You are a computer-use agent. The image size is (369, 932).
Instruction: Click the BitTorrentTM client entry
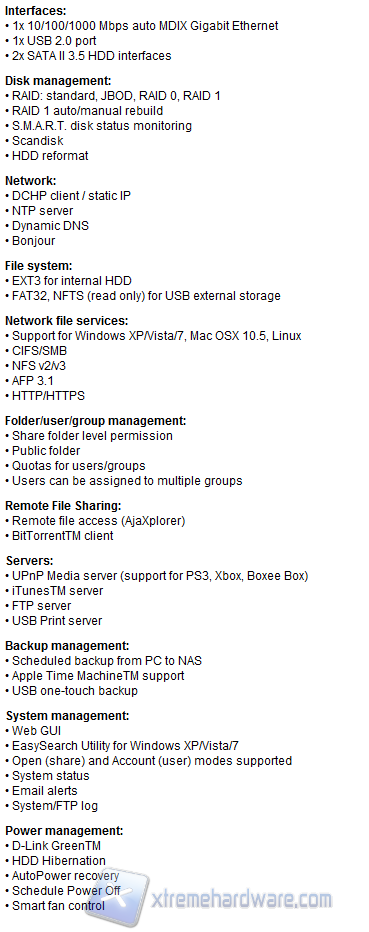(59, 536)
